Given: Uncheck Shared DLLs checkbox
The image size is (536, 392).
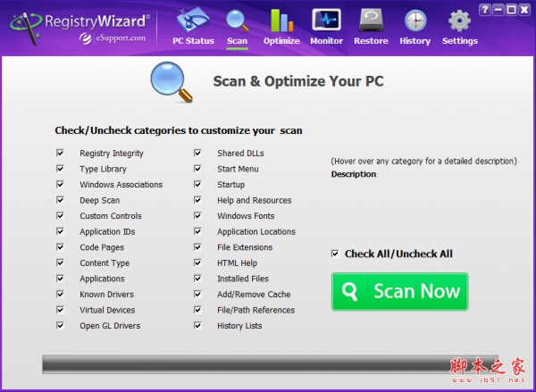Looking at the screenshot, I should 198,153.
